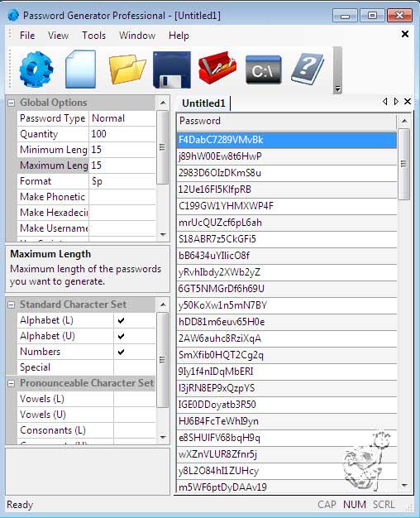Open file with yellow folder icon
The width and height of the screenshot is (420, 518).
[x=127, y=70]
